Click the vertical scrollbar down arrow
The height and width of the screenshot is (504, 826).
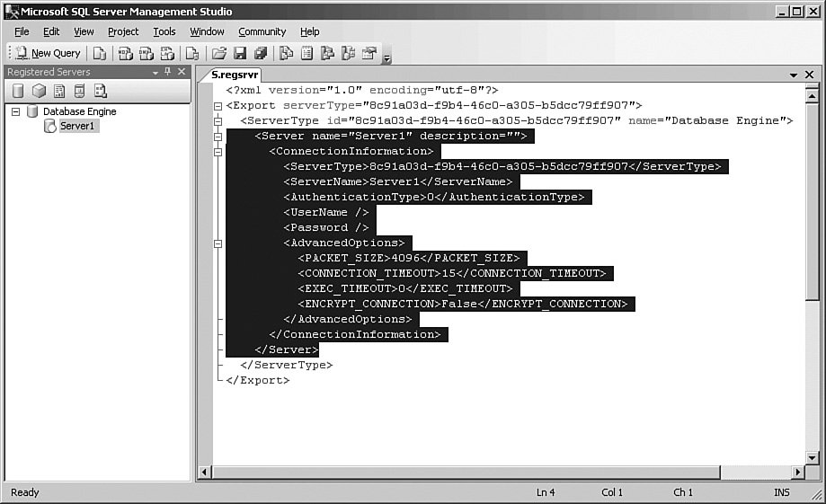click(x=812, y=457)
